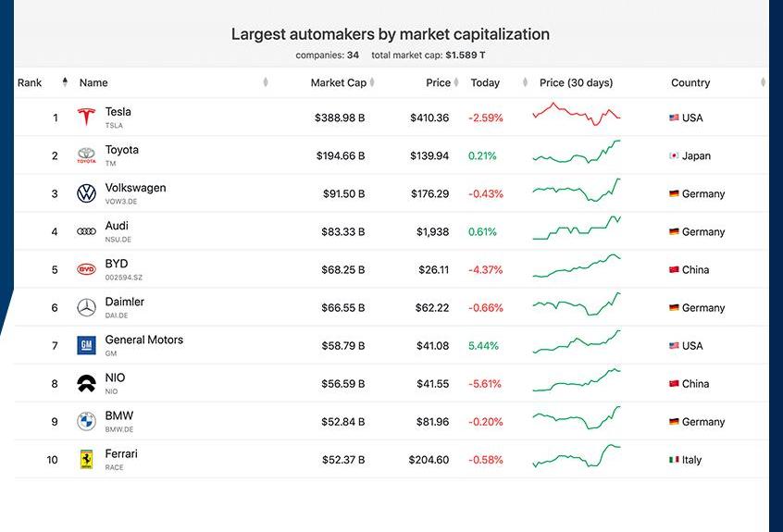Sort table by Rank arrow
This screenshot has height=532, width=783.
(65, 81)
